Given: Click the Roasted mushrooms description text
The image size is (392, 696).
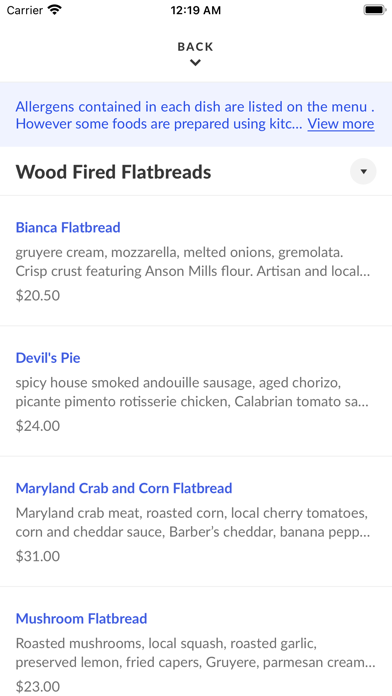Looking at the screenshot, I should click(x=196, y=652).
